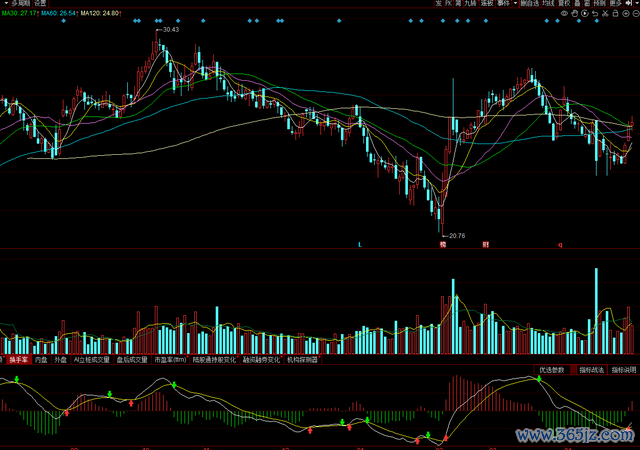The width and height of the screenshot is (640, 450).
Task: Open the 机构探测器 tab
Action: (x=301, y=359)
